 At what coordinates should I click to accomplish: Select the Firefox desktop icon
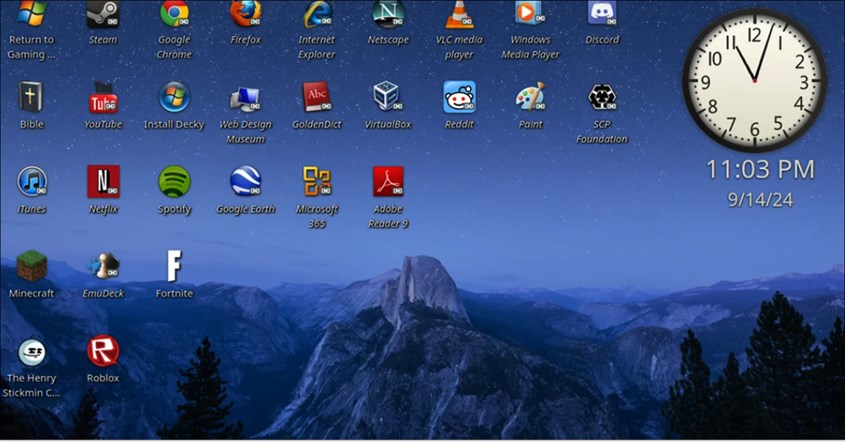(x=245, y=15)
